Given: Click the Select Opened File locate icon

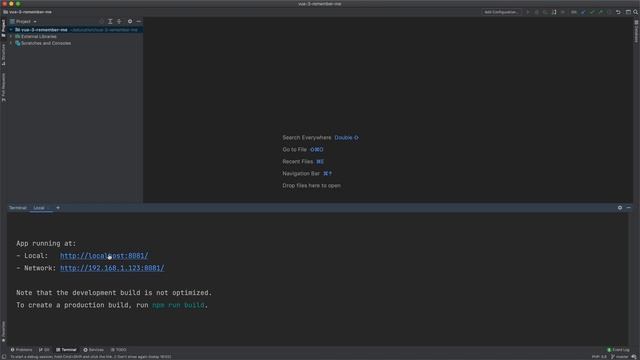Looking at the screenshot, I should click(x=102, y=22).
